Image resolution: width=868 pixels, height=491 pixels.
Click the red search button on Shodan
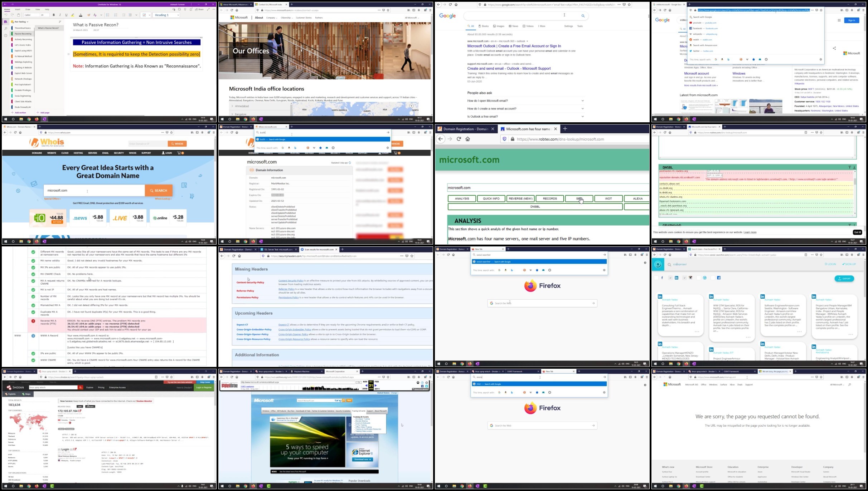point(81,387)
